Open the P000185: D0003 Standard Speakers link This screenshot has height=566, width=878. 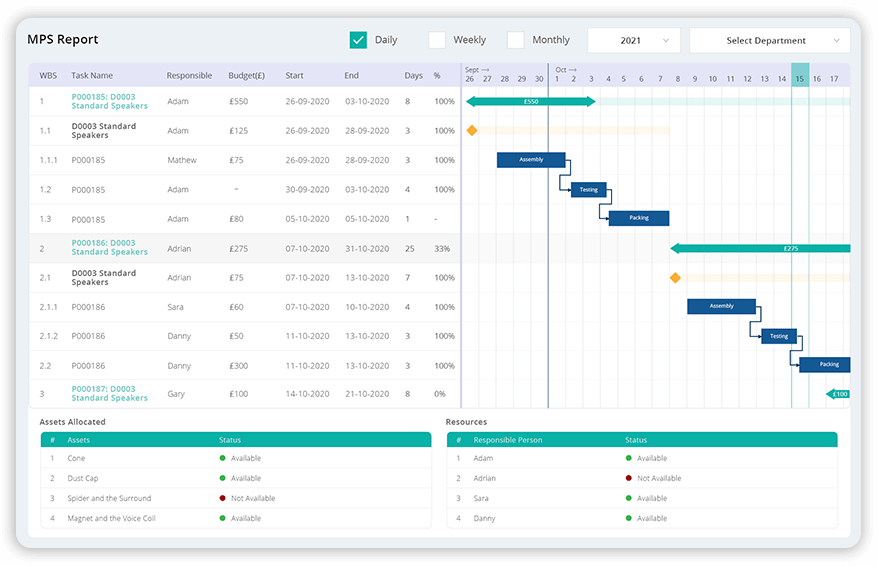pos(109,101)
